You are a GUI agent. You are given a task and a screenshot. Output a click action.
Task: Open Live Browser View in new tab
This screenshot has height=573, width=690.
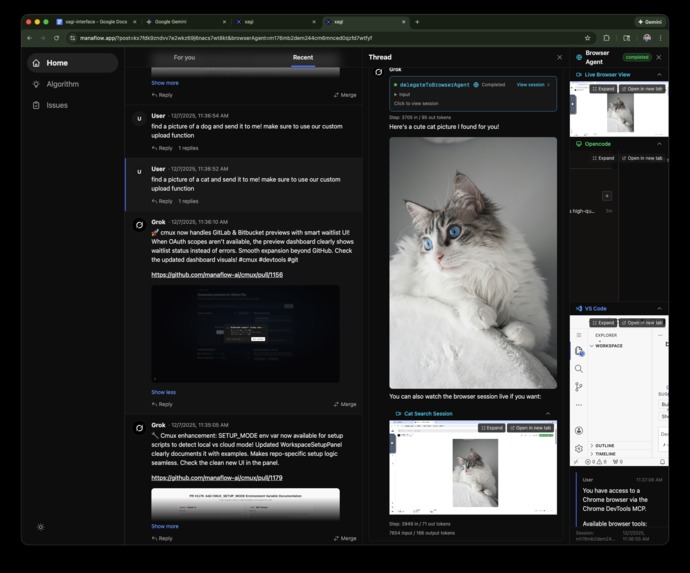click(x=642, y=89)
